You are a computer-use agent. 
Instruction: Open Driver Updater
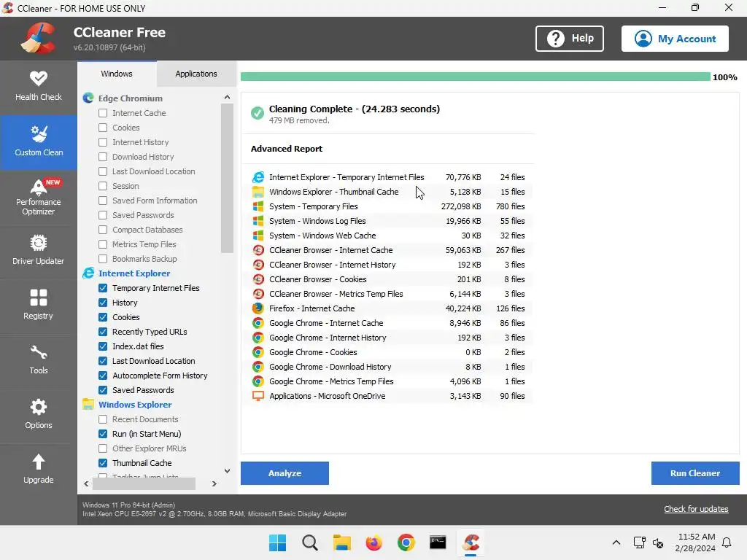[x=38, y=251]
